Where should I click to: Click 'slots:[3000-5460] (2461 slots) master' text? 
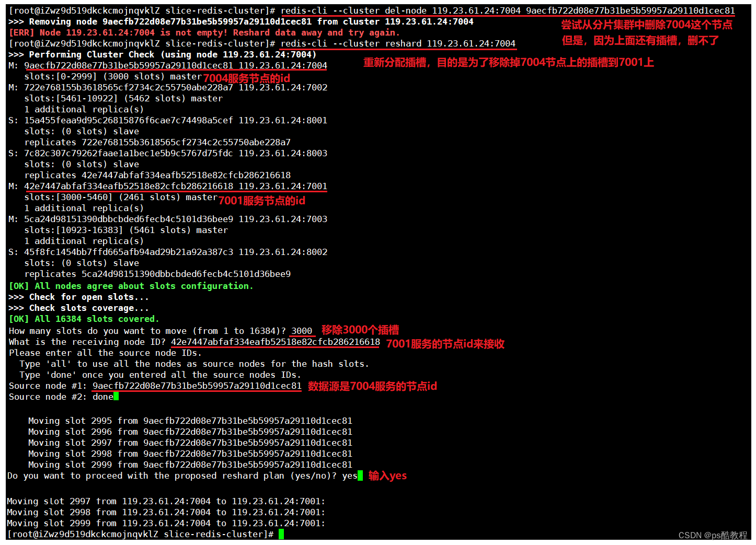pyautogui.click(x=121, y=197)
